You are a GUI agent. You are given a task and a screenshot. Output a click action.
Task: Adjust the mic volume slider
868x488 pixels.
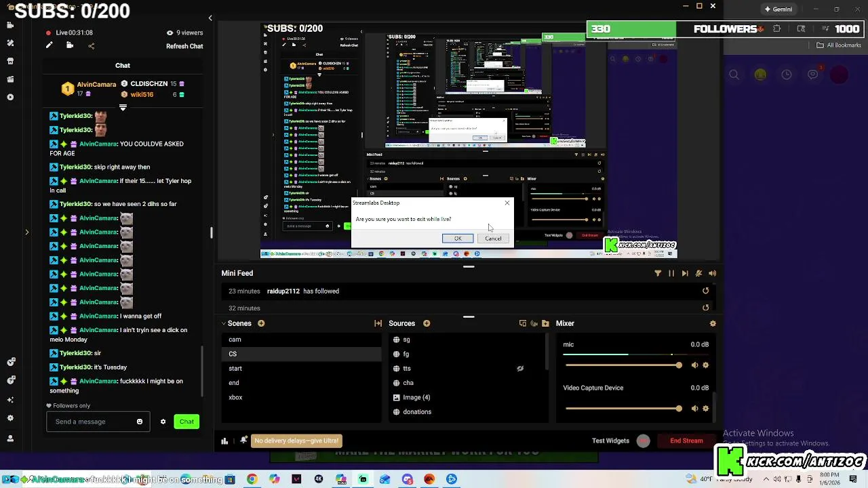pos(623,365)
